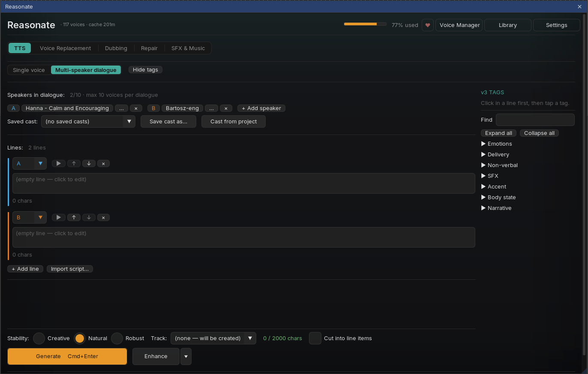This screenshot has width=588, height=374.
Task: Switch to Dubbing tab
Action: tap(116, 48)
